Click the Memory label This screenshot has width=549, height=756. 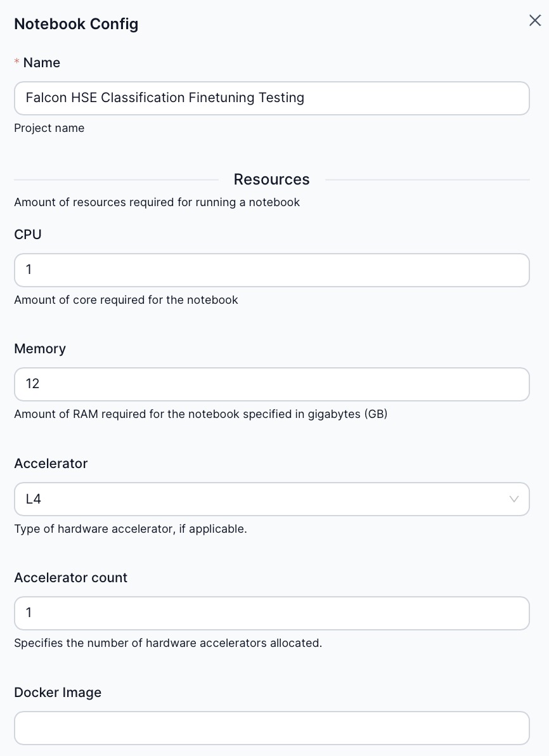pos(39,348)
